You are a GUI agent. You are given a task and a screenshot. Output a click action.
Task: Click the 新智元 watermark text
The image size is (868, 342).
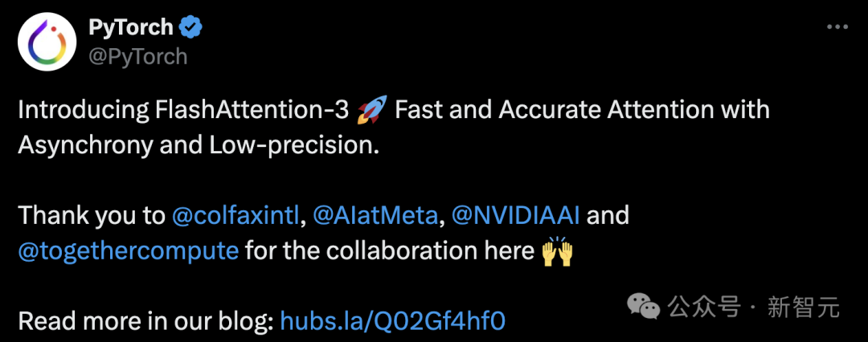803,307
